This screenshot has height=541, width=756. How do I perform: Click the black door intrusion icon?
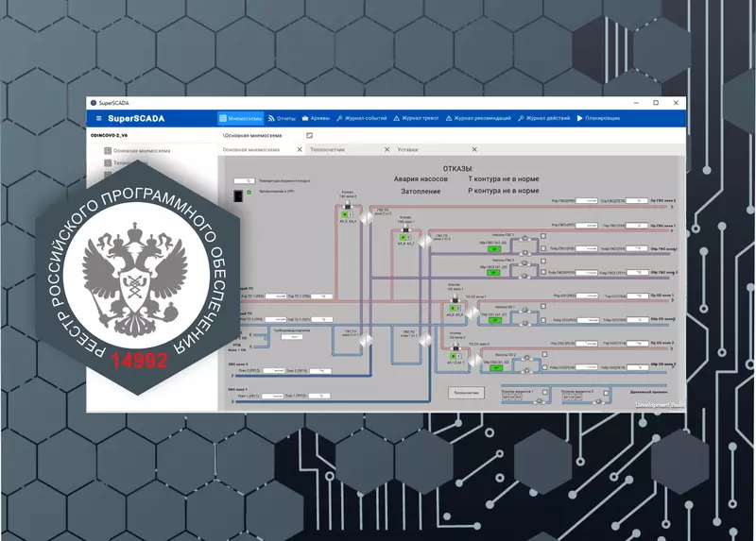click(238, 195)
